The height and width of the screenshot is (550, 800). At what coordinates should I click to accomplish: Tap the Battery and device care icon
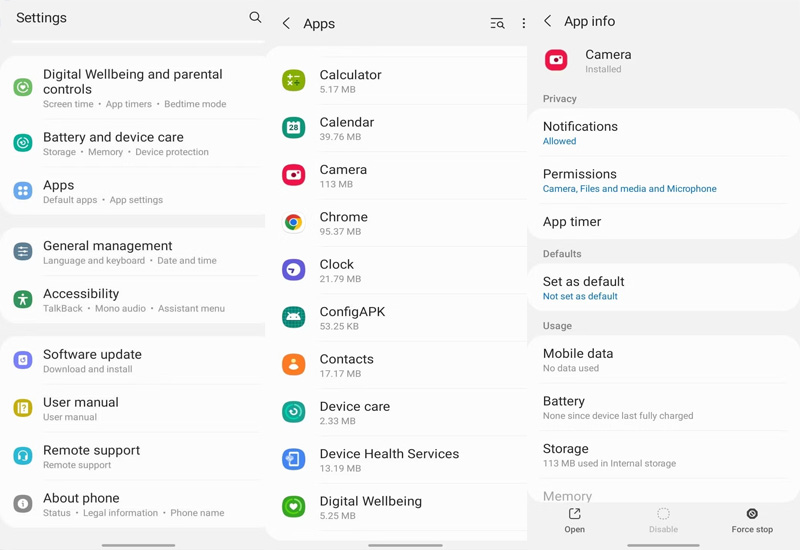pyautogui.click(x=23, y=143)
